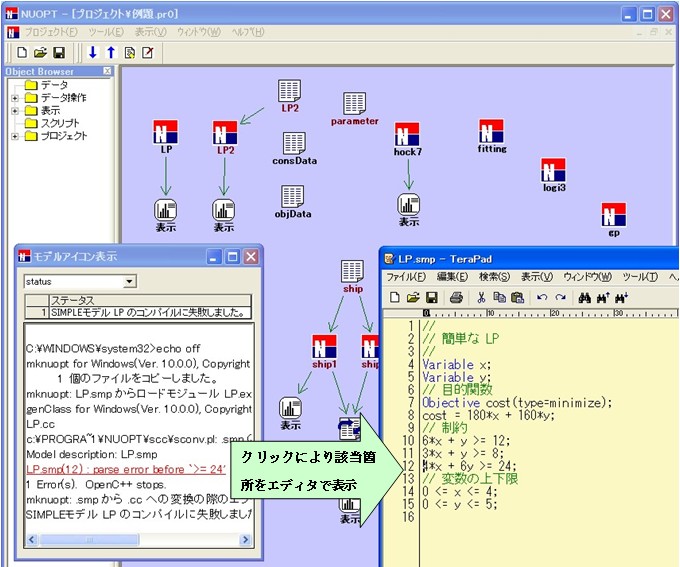Select the LP2 data table icon

289,91
